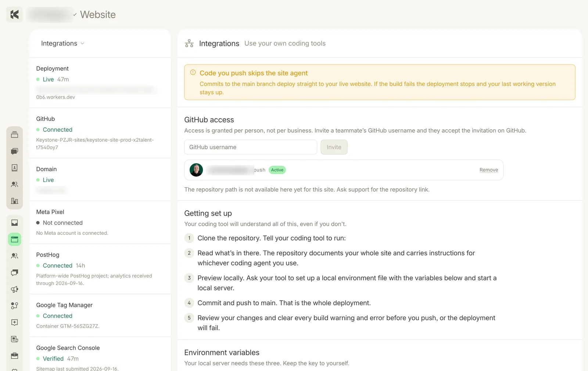
Task: Select the GitHub integration entry
Action: (100, 133)
